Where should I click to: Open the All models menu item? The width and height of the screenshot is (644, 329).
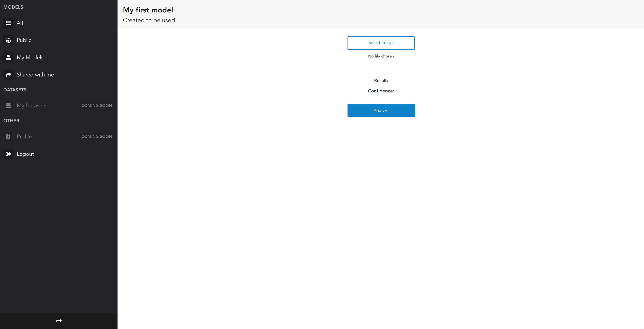tap(20, 23)
